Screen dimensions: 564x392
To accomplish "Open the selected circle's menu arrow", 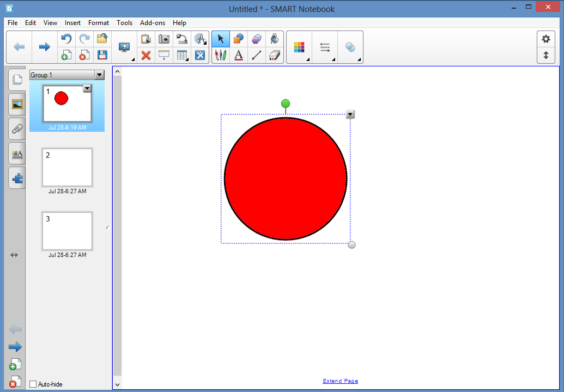I will tap(350, 115).
